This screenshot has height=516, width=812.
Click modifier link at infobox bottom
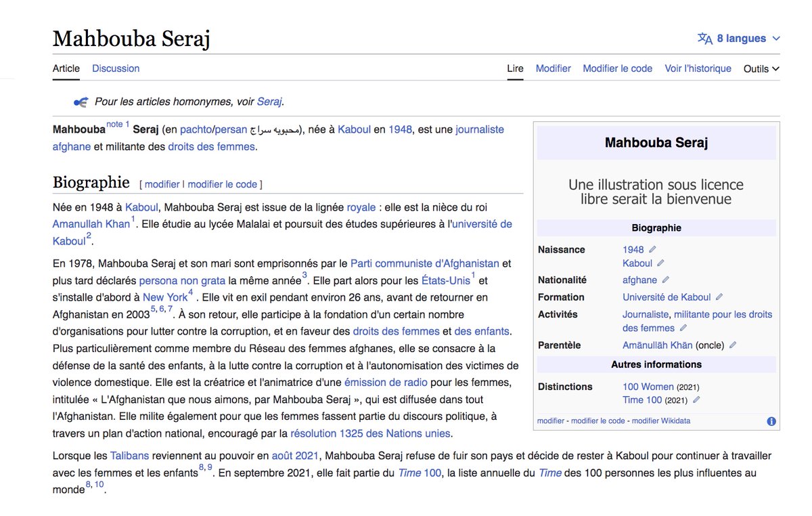tap(550, 421)
